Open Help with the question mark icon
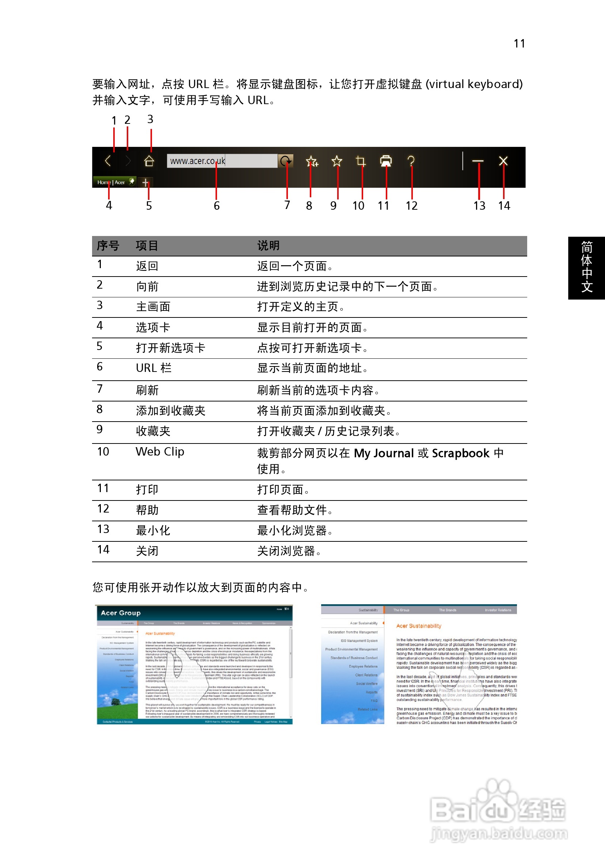This screenshot has height=868, width=605. pos(411,161)
